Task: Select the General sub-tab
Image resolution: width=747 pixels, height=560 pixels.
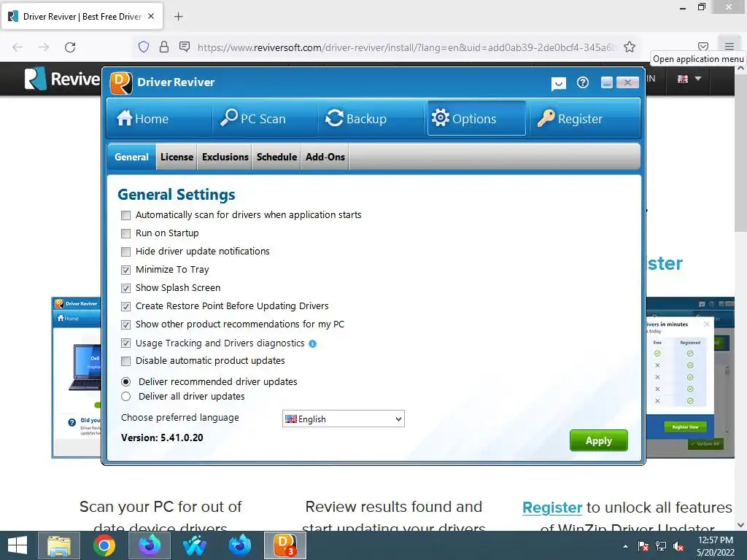Action: pyautogui.click(x=131, y=157)
